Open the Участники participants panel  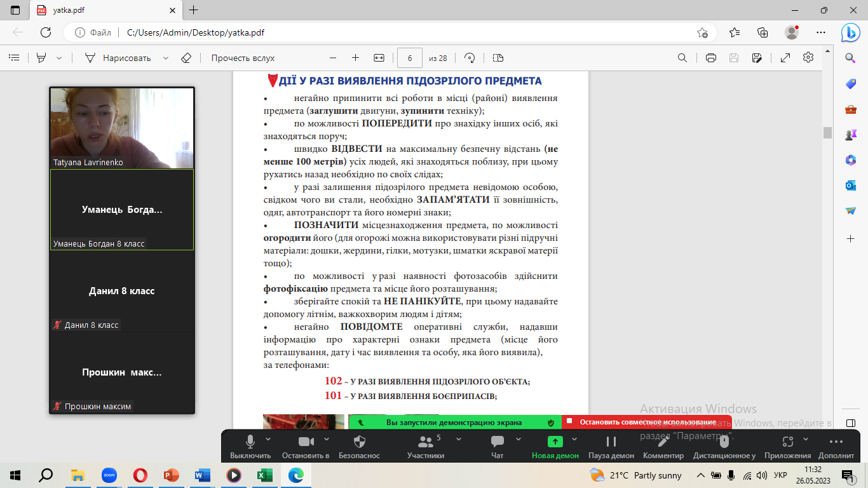[426, 447]
